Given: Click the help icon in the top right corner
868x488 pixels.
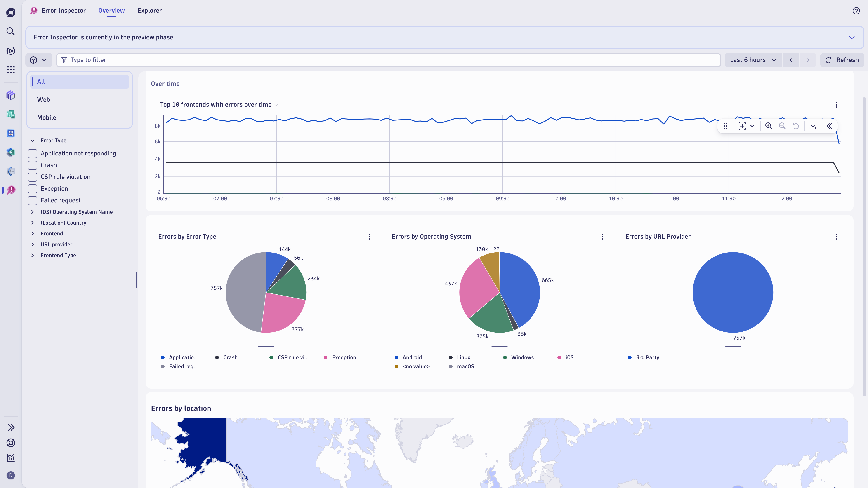Looking at the screenshot, I should pyautogui.click(x=856, y=10).
